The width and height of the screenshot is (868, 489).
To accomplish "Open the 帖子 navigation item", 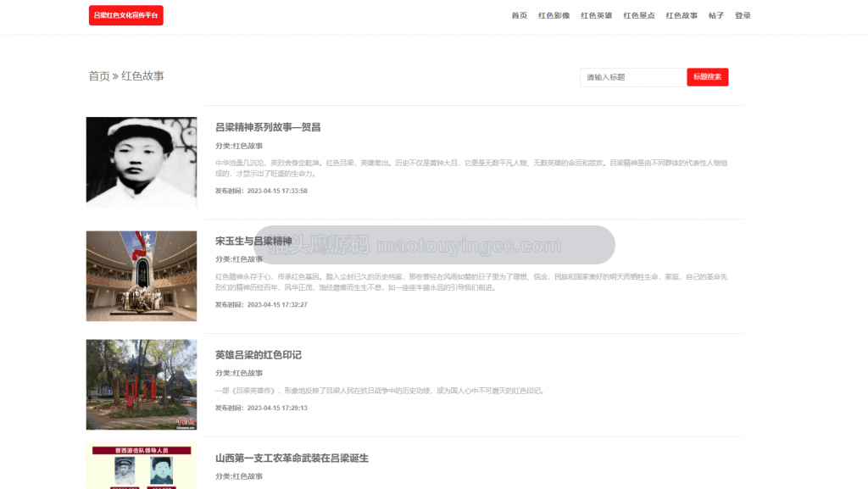I will (x=716, y=15).
